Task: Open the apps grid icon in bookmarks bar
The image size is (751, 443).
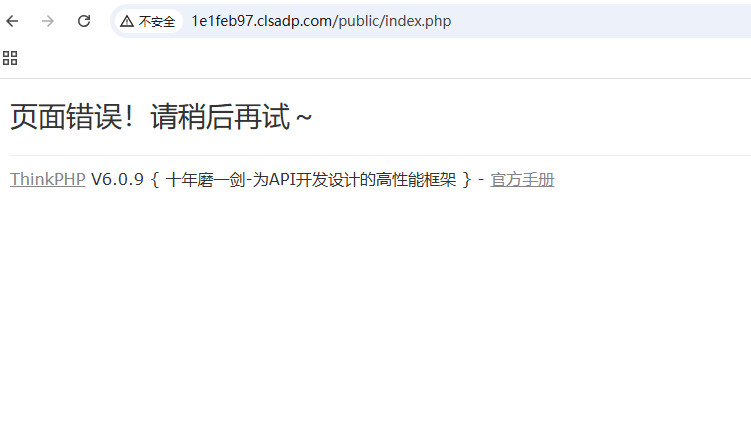Action: point(10,58)
